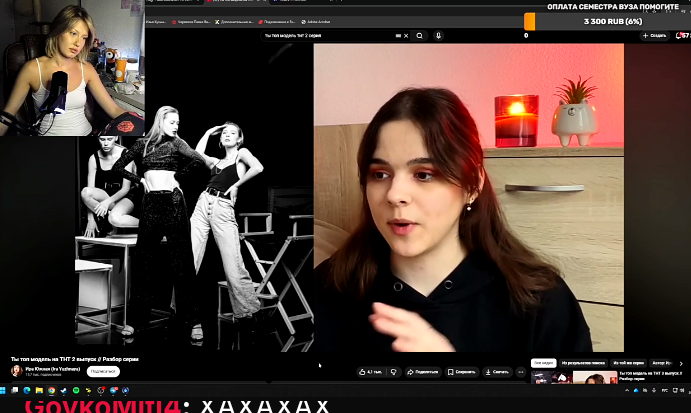Open the recommended video thumbnail in sidebar
Viewport: 691px width, 413px height.
click(x=574, y=378)
